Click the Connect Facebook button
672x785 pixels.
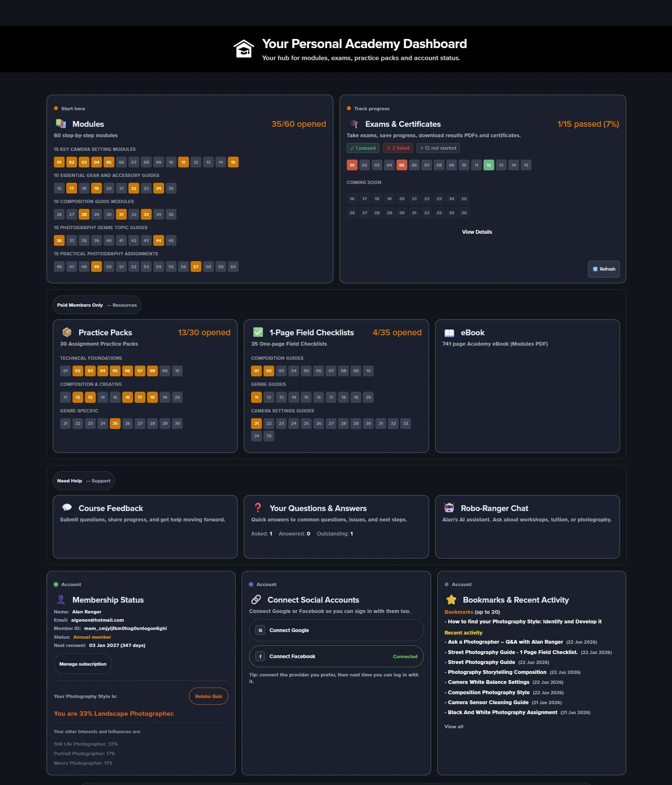pos(336,656)
